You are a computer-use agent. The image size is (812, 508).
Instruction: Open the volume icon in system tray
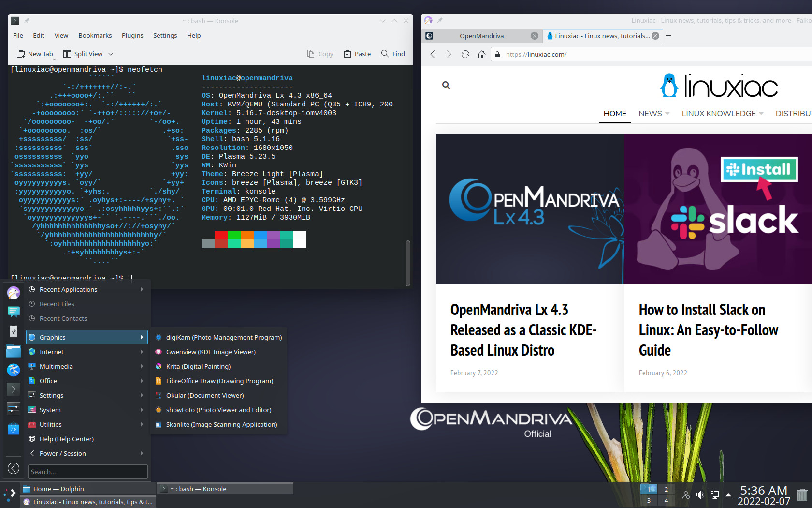(700, 495)
